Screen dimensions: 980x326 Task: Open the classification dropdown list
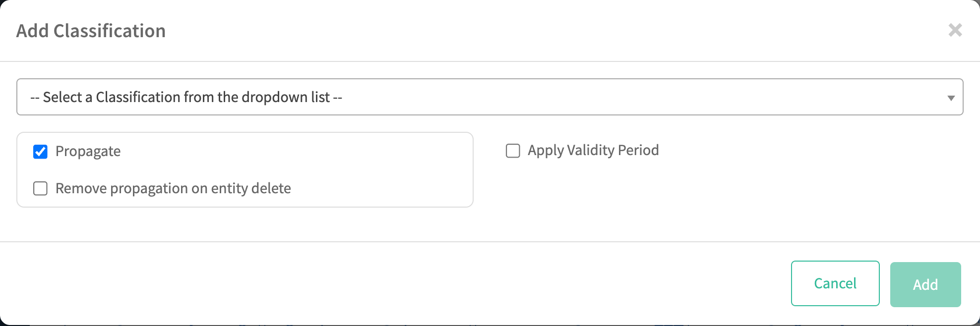coord(490,97)
